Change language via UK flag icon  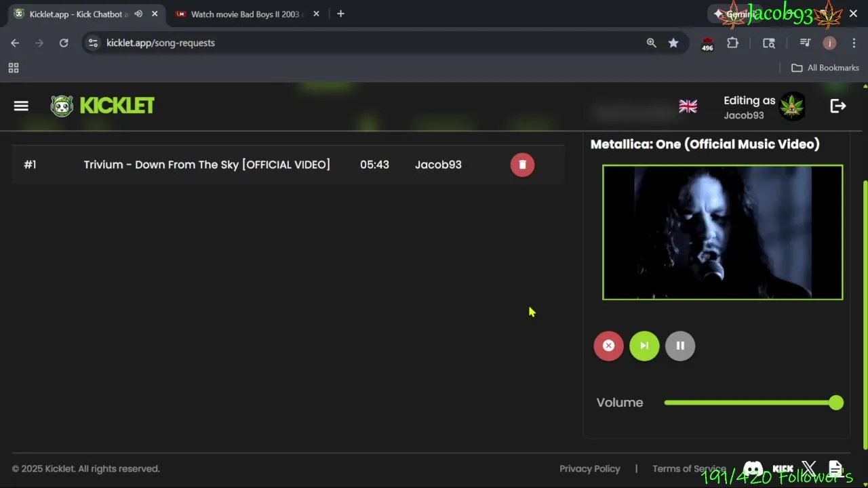[688, 106]
